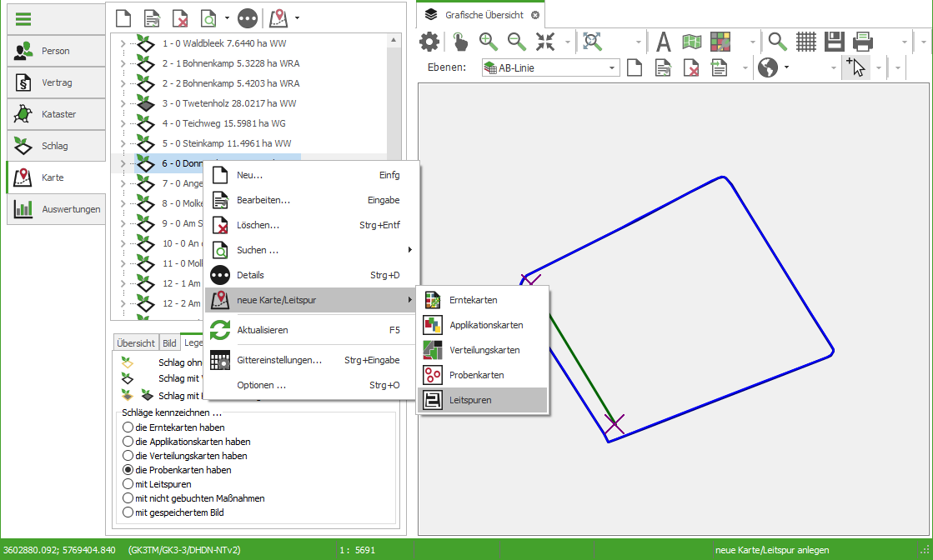Click the zoom in magnifier icon

(489, 42)
